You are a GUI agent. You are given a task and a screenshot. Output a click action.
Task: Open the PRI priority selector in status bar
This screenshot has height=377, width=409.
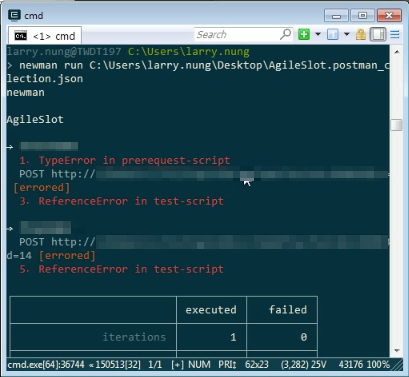click(x=227, y=364)
